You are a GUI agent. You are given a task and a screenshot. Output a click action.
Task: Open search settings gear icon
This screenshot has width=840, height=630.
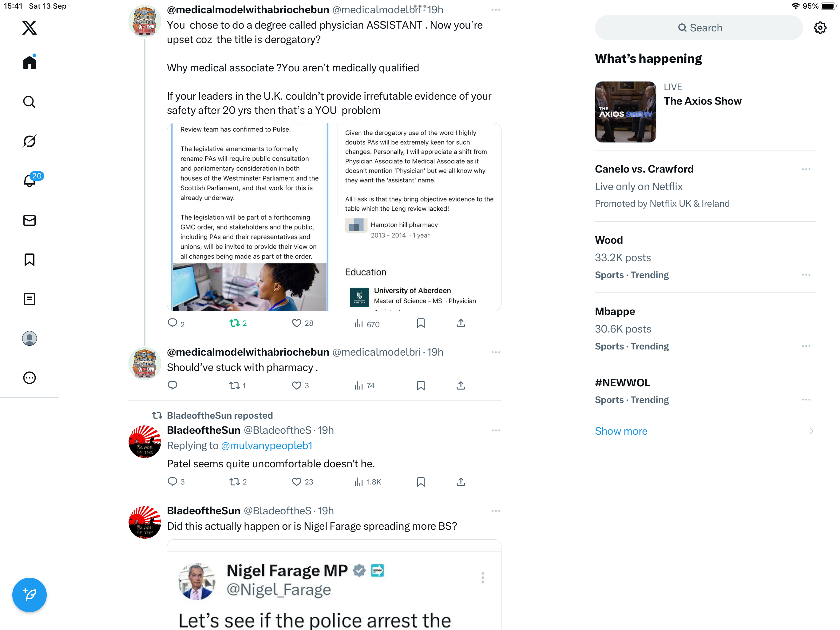820,28
